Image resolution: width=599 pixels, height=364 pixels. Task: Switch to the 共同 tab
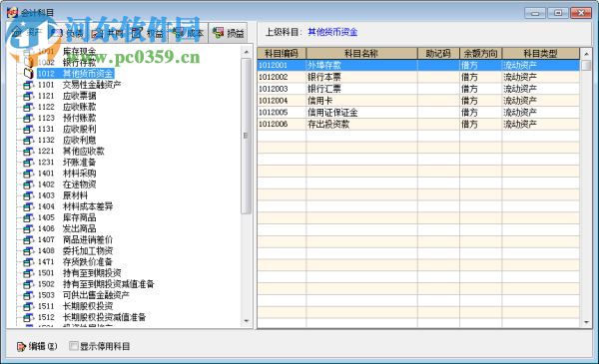tap(108, 33)
